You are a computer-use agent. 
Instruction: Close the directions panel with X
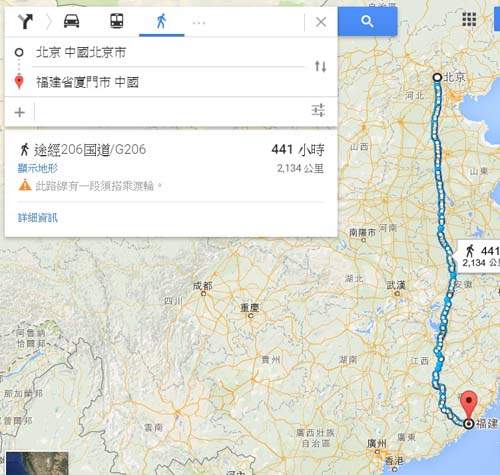point(321,22)
